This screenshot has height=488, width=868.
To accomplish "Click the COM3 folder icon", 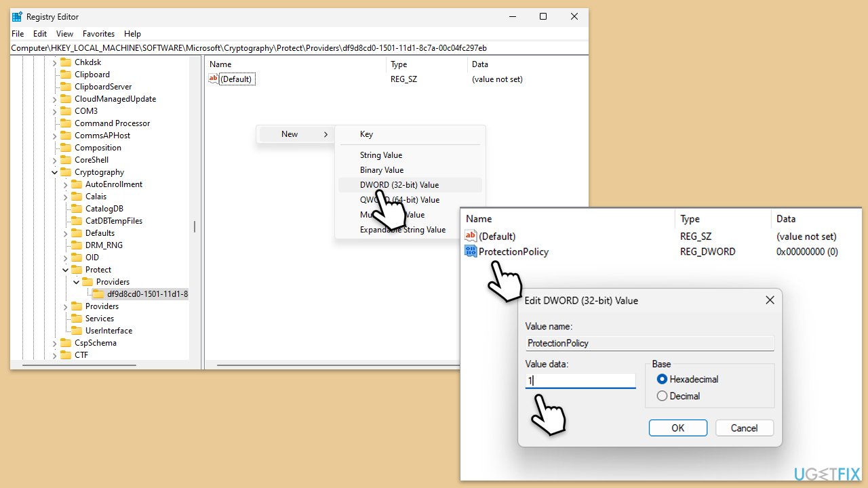I will [66, 111].
